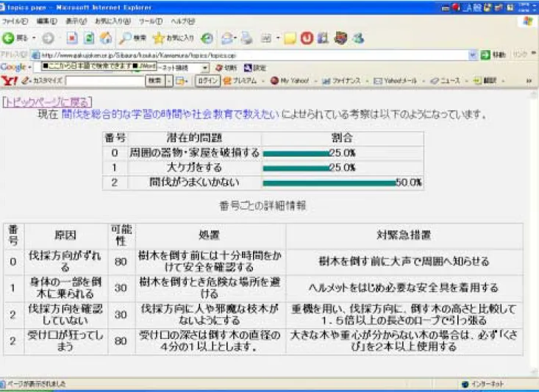
Task: Open the ネット接続 combo box dropdown
Action: click(205, 68)
